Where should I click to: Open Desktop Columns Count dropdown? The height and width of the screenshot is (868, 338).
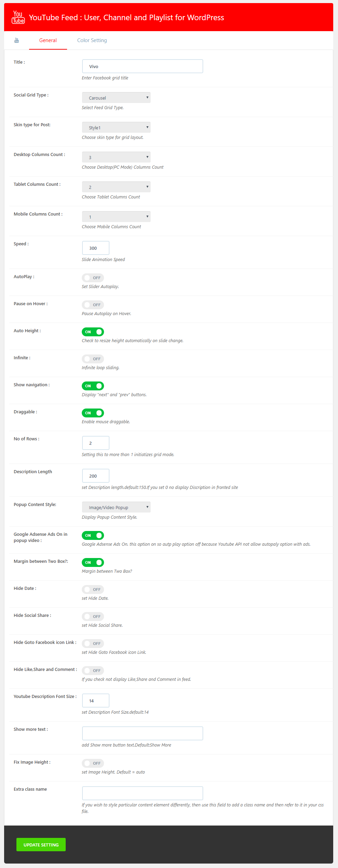(x=116, y=157)
